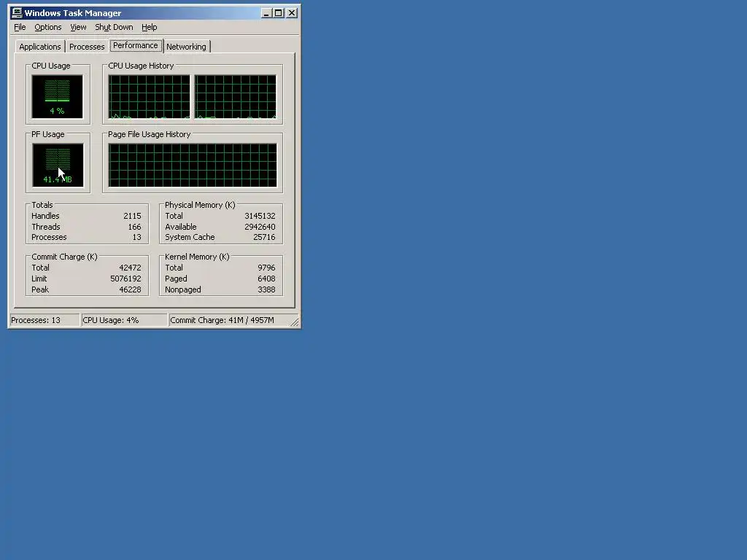
Task: Open the Options menu
Action: [x=47, y=27]
